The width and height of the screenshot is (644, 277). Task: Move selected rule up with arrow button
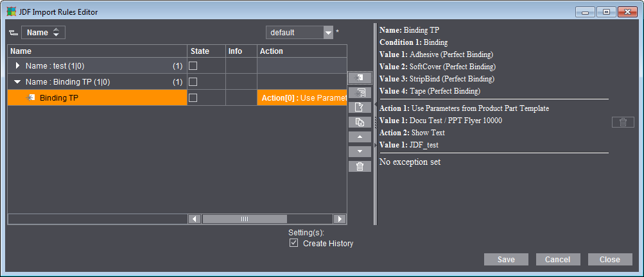pos(360,137)
